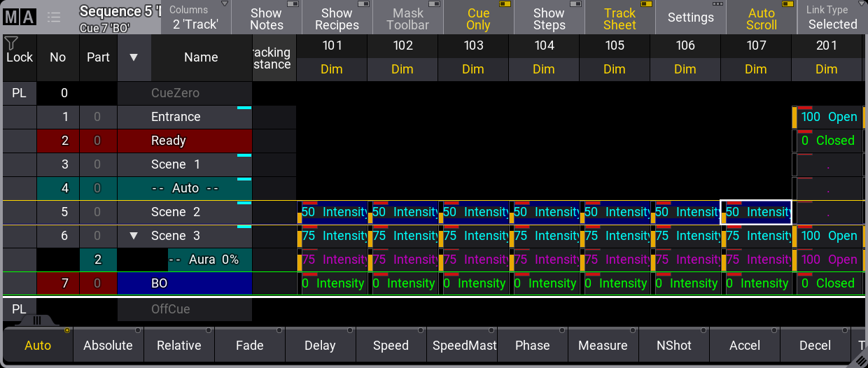Disable Track Sheet mode

[x=619, y=17]
